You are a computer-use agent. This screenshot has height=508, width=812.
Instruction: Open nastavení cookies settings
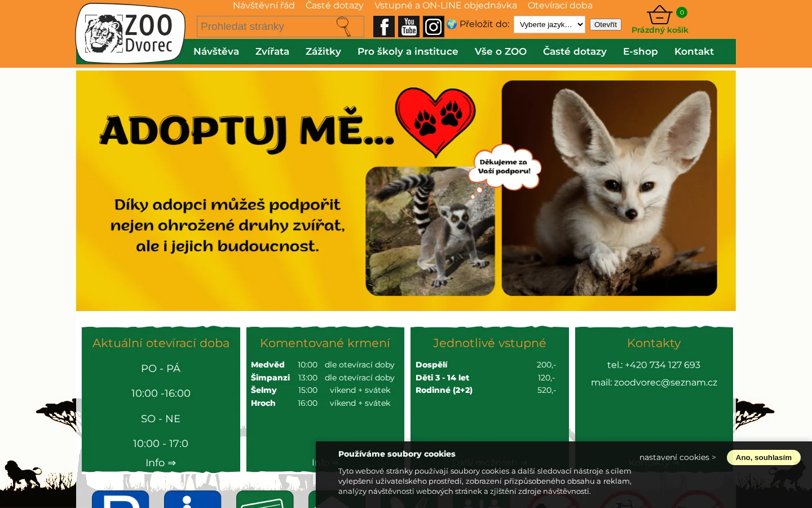[677, 457]
